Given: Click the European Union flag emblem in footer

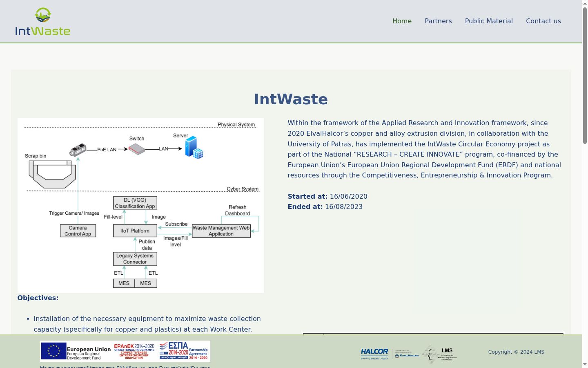Looking at the screenshot, I should point(53,351).
